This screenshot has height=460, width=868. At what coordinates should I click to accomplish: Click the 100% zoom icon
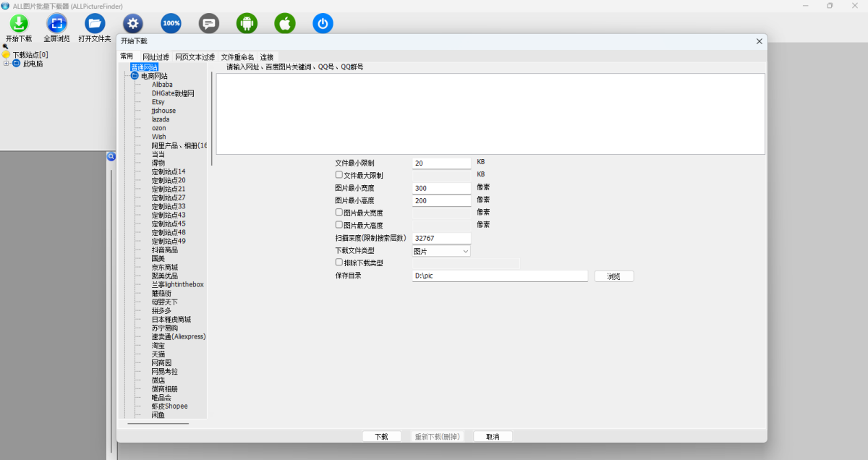point(171,23)
